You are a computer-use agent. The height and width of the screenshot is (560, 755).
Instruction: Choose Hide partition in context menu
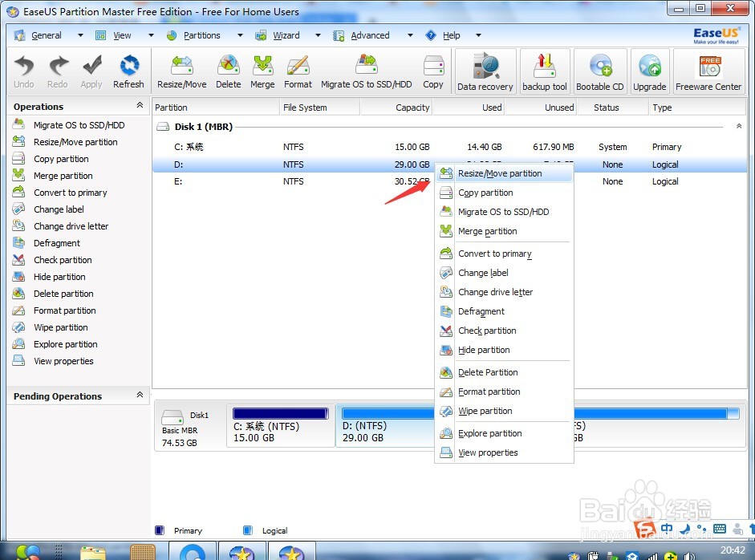point(504,350)
